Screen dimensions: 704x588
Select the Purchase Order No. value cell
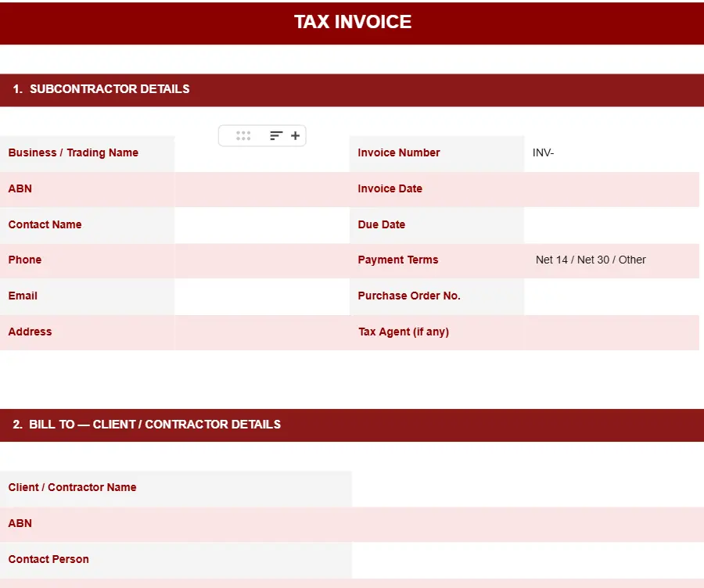coord(610,296)
